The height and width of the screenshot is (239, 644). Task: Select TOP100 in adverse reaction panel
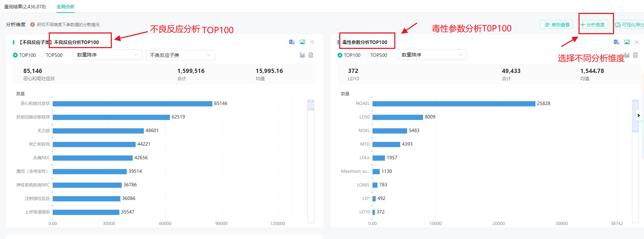pyautogui.click(x=24, y=55)
